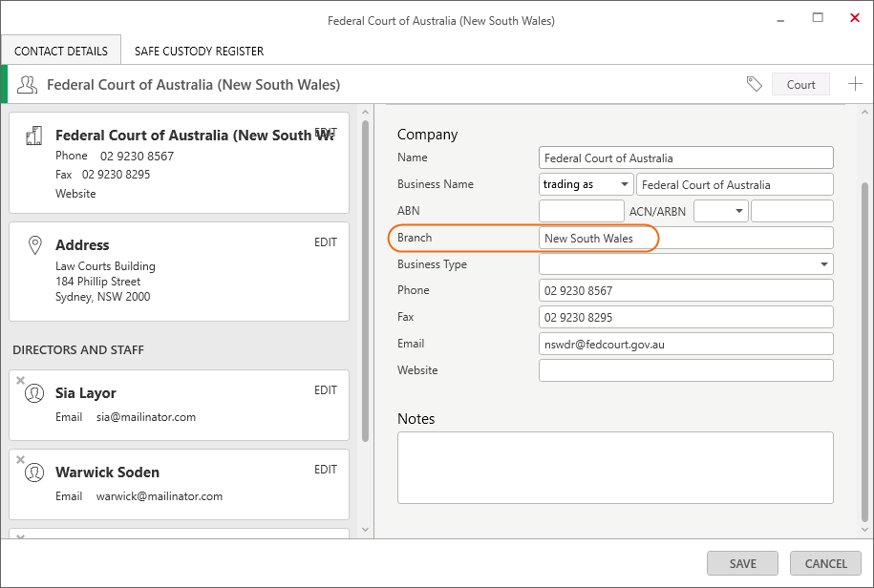Open the Safe Custody Register tab

199,51
